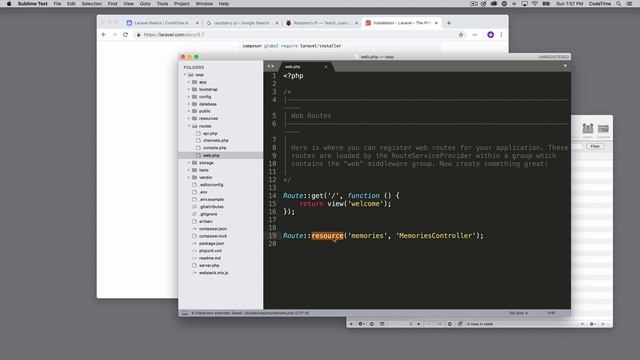This screenshot has height=360, width=640.
Task: Click the tab navigation arrows in Sublime
Action: tap(271, 66)
